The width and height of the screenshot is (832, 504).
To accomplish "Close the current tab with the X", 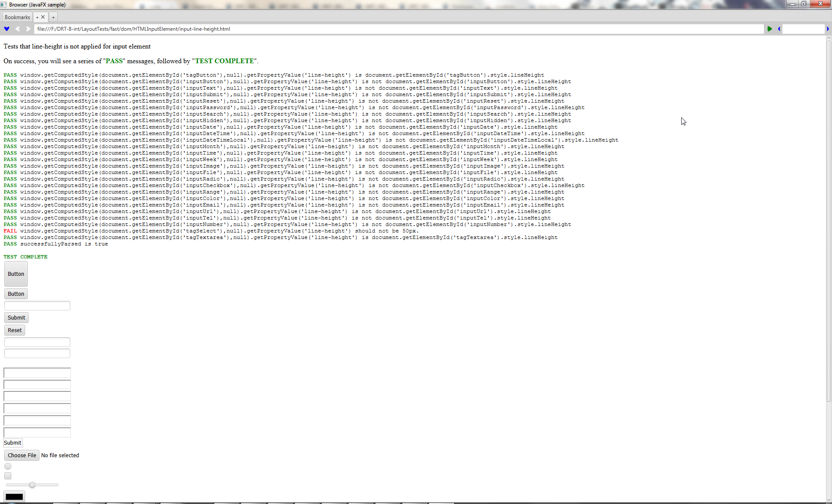I will pyautogui.click(x=43, y=17).
